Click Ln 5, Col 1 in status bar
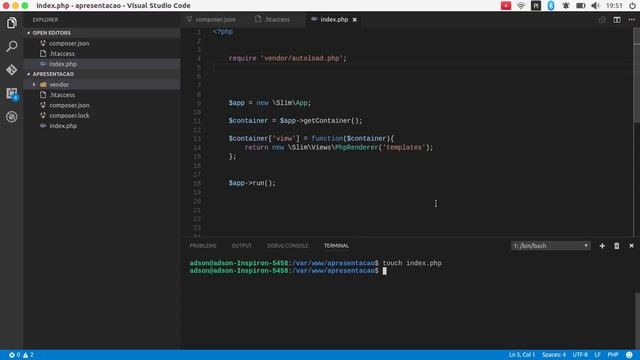The width and height of the screenshot is (640, 360). click(x=522, y=355)
